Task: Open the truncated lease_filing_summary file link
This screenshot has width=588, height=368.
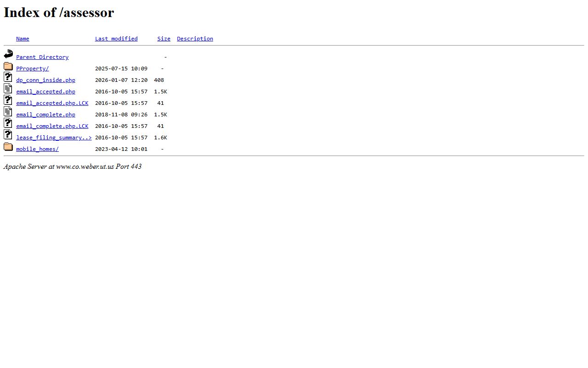Action: [x=54, y=138]
